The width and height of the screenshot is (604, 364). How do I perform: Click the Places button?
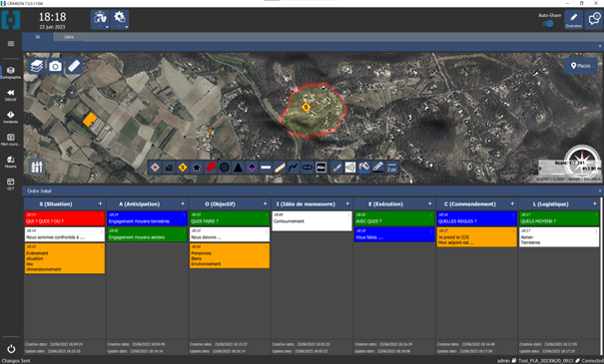[x=580, y=66]
